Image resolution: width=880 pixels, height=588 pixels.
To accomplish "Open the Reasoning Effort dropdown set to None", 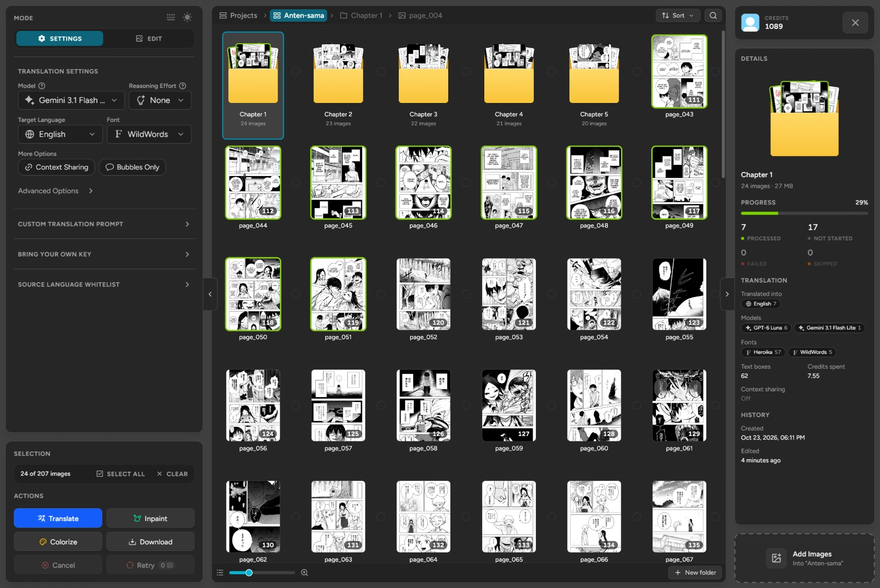I will pos(160,100).
